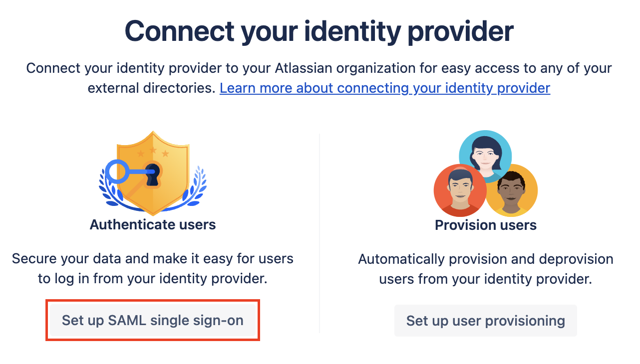Click the provision users description text

click(485, 268)
